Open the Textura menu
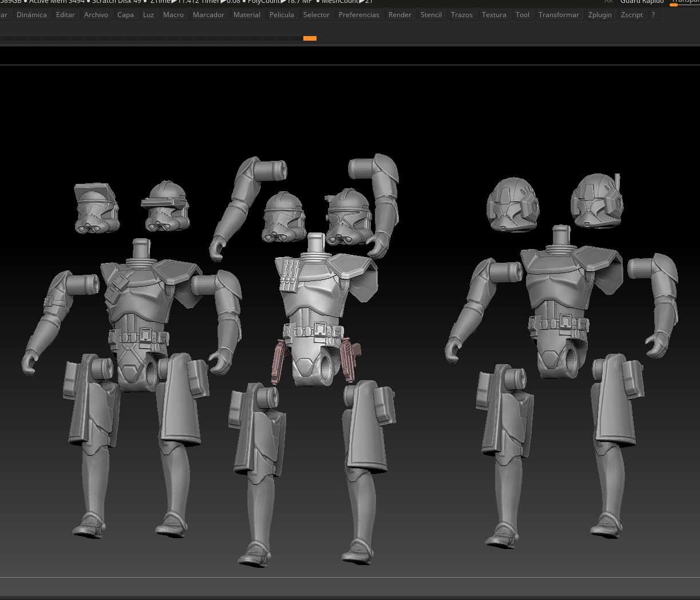 tap(494, 14)
